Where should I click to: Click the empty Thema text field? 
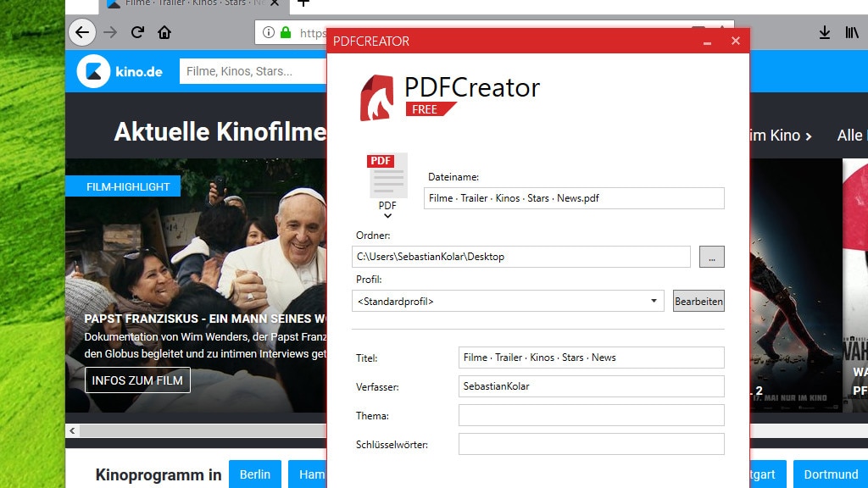[591, 415]
